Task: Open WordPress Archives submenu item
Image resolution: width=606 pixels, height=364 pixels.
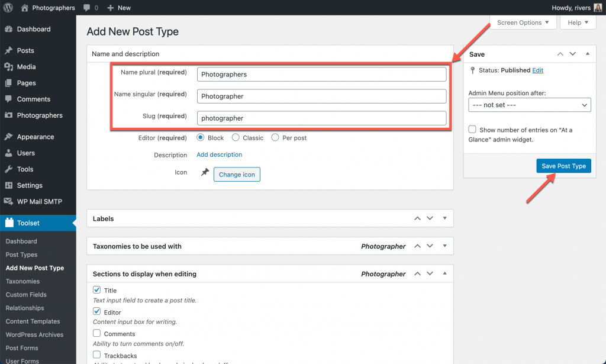Action: click(x=34, y=334)
